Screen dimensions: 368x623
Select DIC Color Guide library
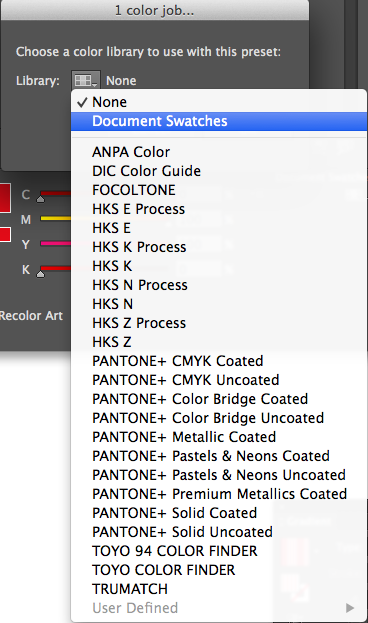pos(219,171)
